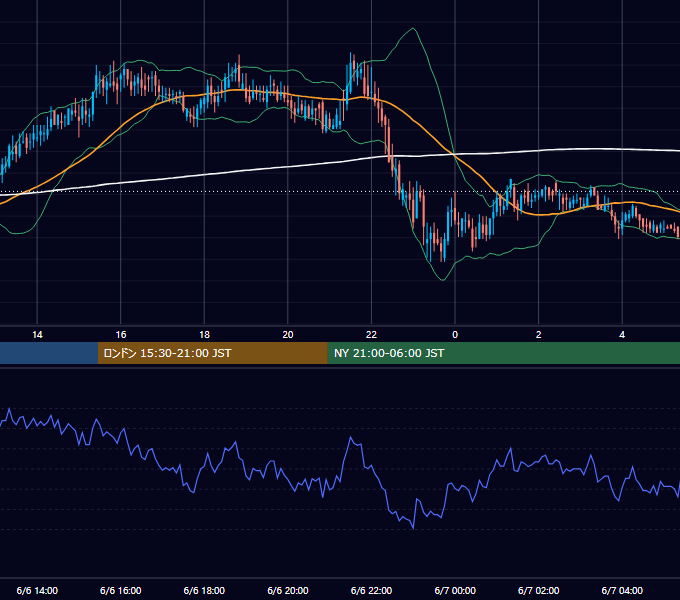Click hour label 2 on the price chart axis
Screen dimensions: 680x600
point(538,334)
